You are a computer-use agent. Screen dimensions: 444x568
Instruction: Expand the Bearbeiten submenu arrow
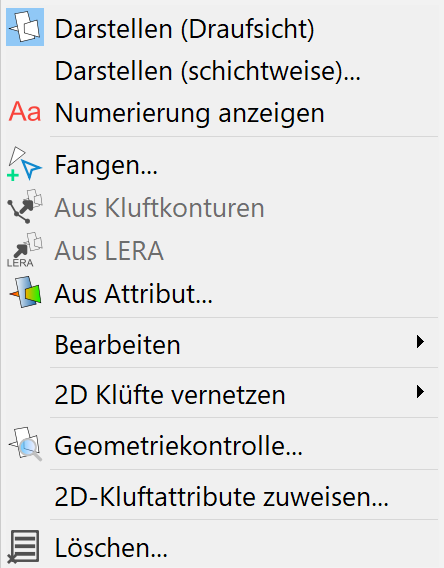420,342
